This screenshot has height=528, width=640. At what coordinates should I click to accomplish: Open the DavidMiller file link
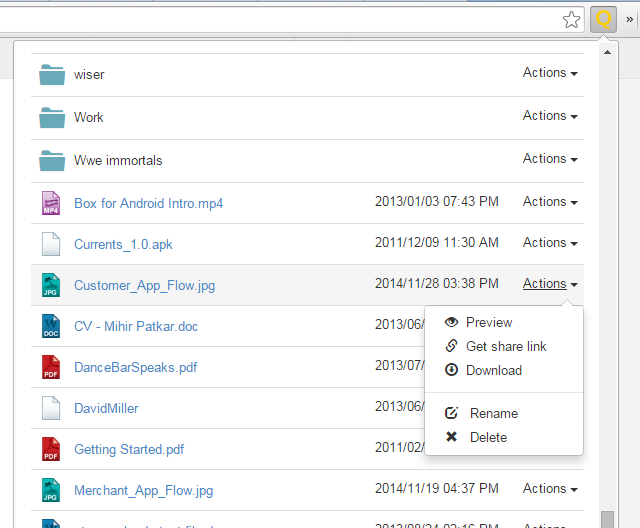pyautogui.click(x=106, y=408)
